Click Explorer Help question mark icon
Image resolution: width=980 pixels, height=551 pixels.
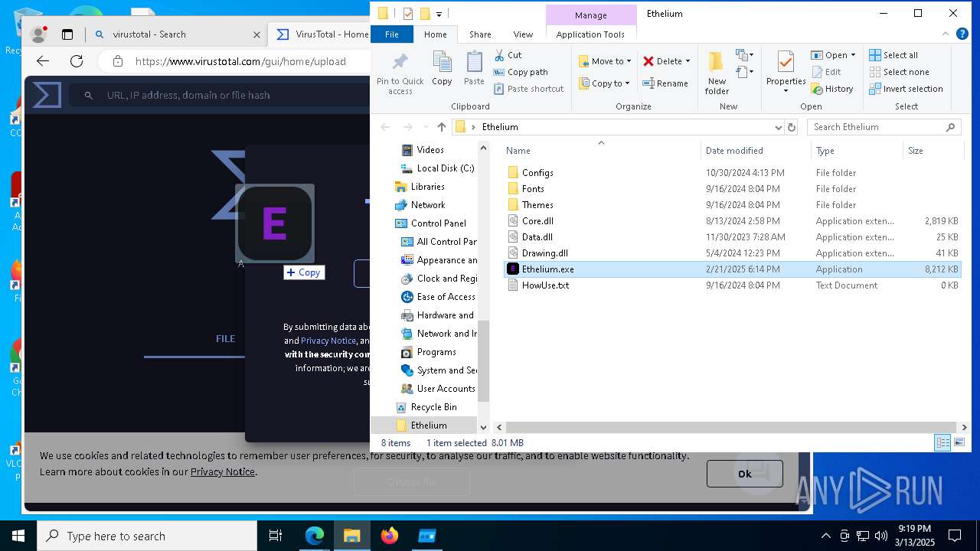point(962,34)
